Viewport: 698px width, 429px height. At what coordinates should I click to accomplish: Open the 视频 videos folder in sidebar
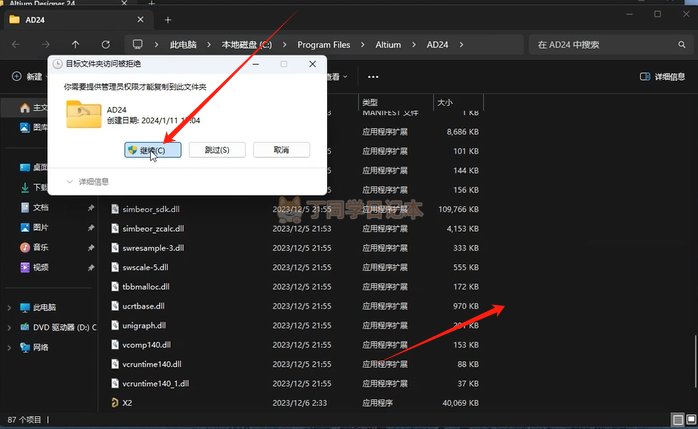pyautogui.click(x=41, y=267)
